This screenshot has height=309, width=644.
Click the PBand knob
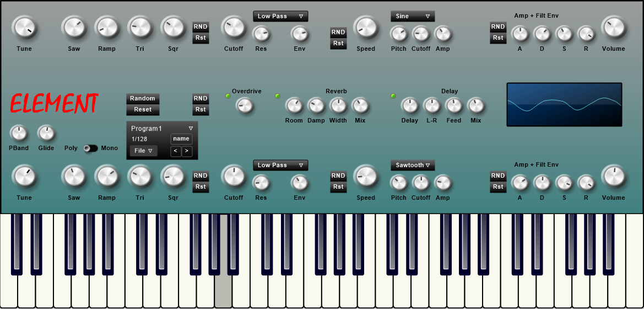pos(18,133)
